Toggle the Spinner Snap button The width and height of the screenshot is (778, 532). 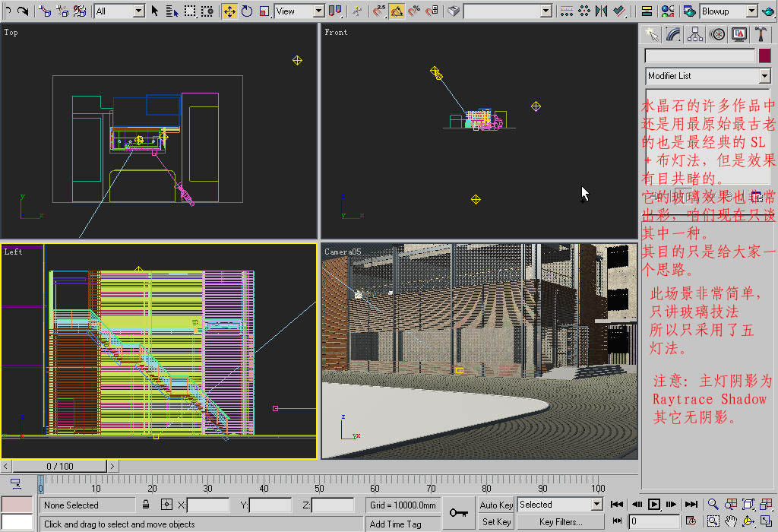[432, 11]
